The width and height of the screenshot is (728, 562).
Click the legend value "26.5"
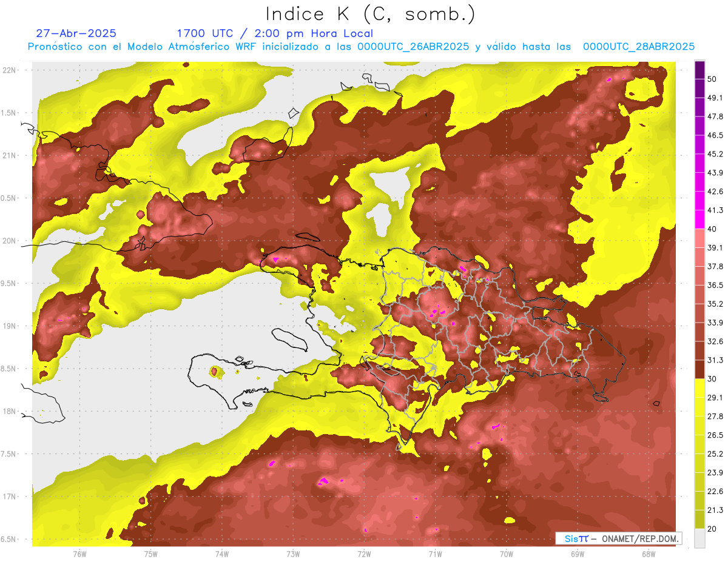715,435
